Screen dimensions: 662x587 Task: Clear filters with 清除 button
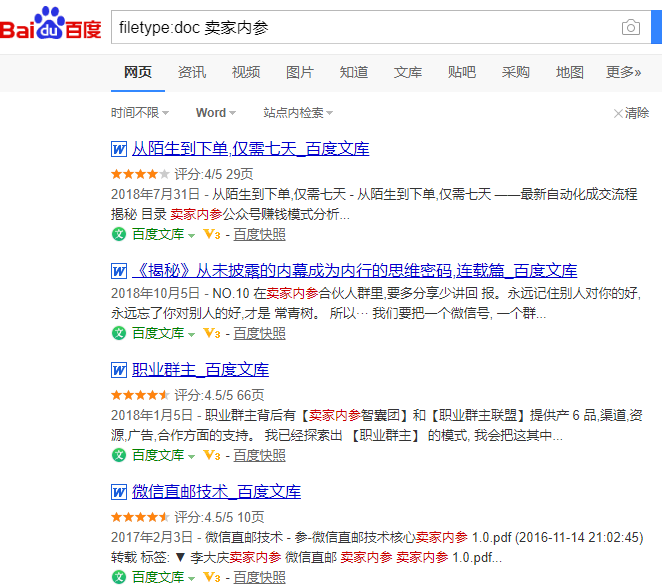click(x=631, y=113)
